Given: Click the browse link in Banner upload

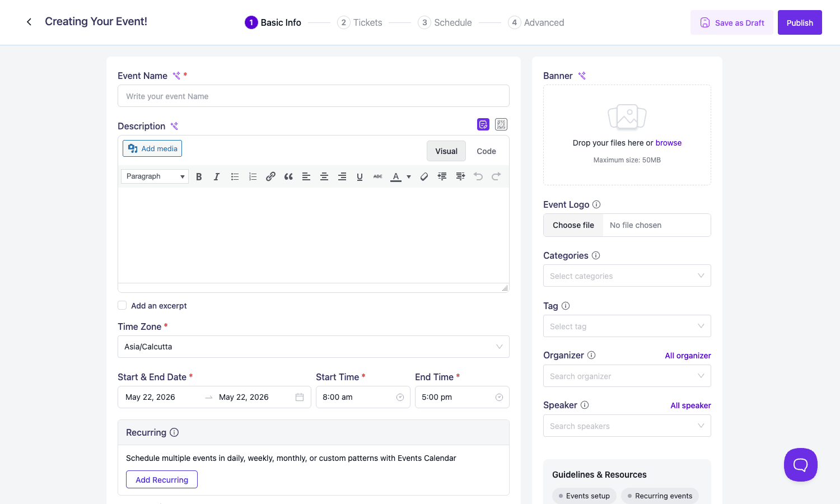Looking at the screenshot, I should 669,143.
